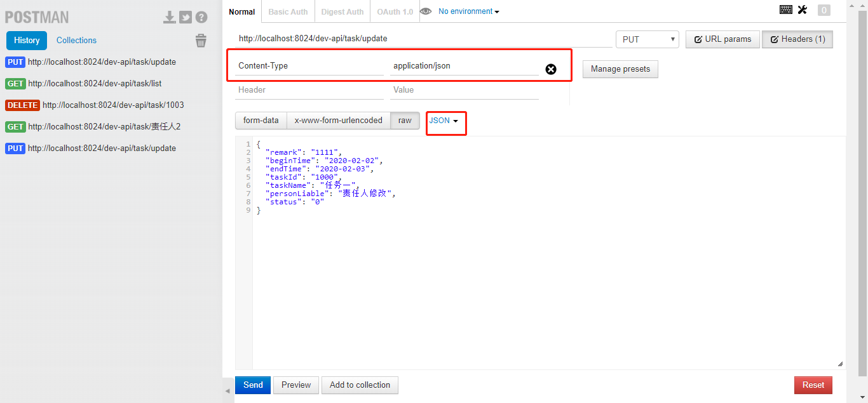
Task: Open the Digest Auth tab
Action: point(342,11)
